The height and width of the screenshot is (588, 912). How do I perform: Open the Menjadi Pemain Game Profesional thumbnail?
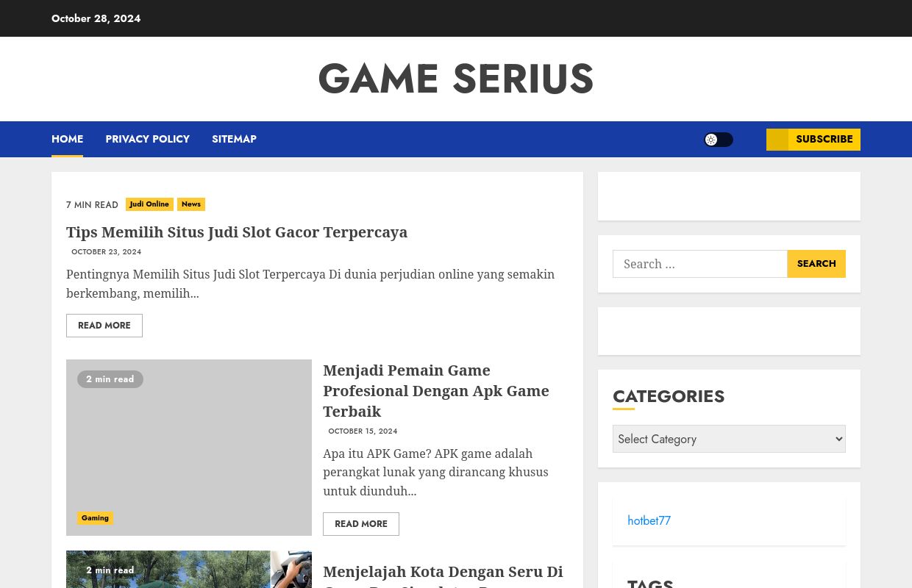pos(189,448)
